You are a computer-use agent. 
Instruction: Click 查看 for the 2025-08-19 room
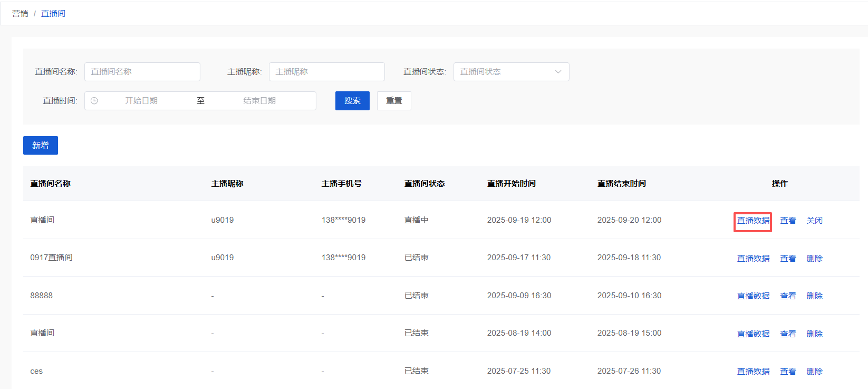coord(788,334)
